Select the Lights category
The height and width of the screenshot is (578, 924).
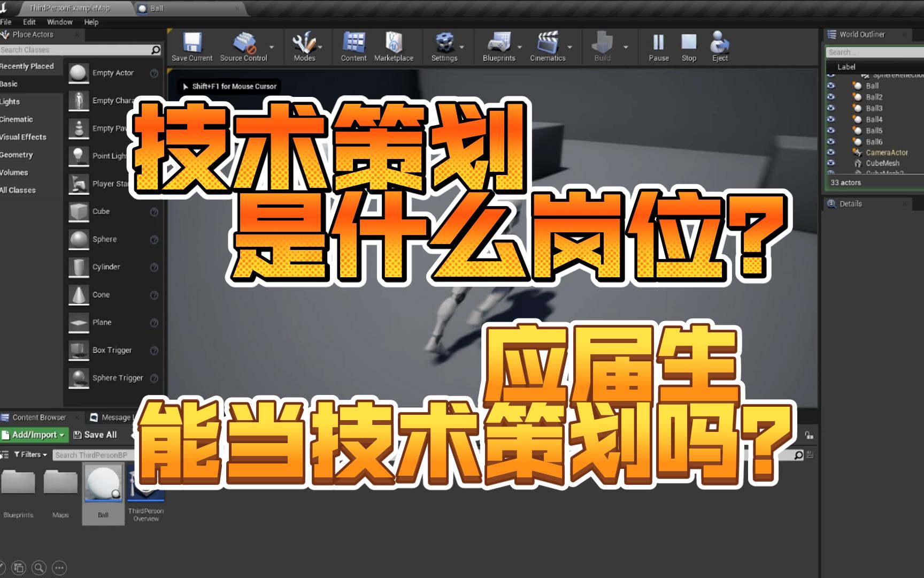pyautogui.click(x=10, y=102)
